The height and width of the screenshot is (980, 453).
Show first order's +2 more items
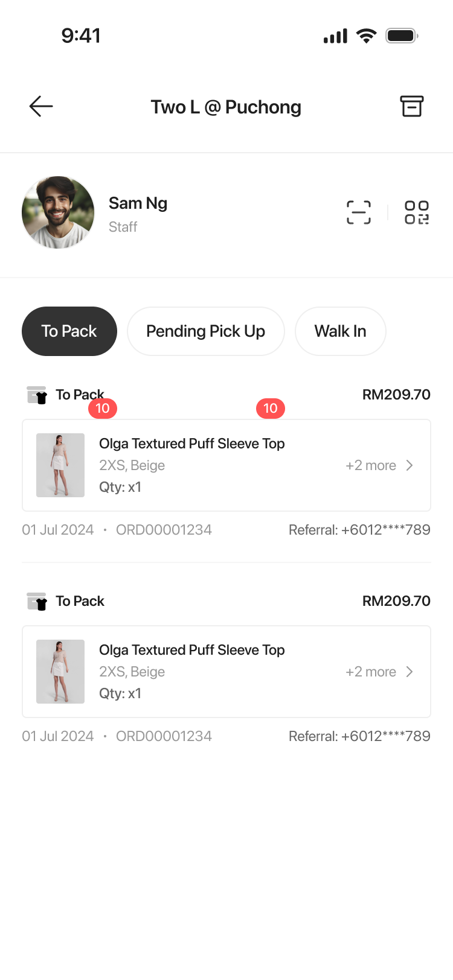(371, 465)
